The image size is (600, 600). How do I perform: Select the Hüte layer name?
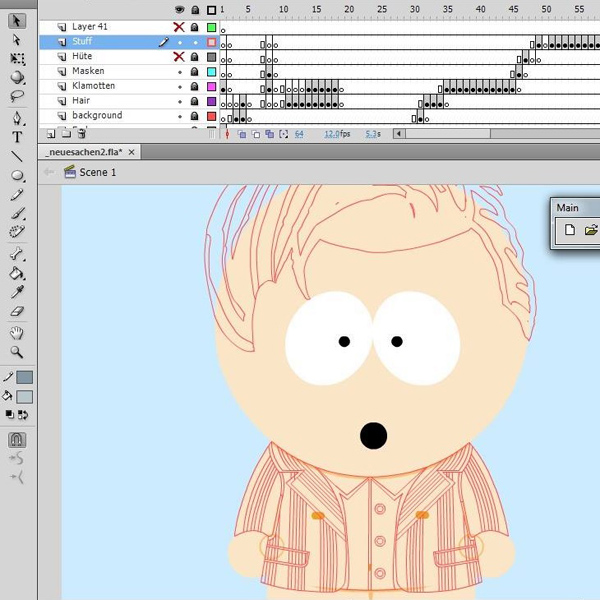tap(82, 56)
